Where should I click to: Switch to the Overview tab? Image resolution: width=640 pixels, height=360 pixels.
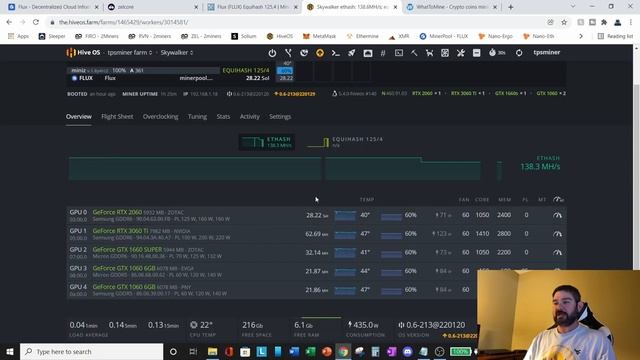tap(79, 117)
